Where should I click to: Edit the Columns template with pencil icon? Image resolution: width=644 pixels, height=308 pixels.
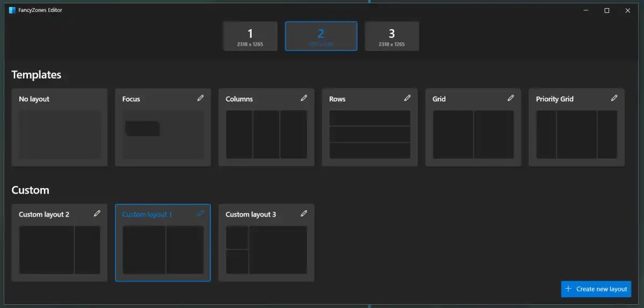tap(304, 98)
